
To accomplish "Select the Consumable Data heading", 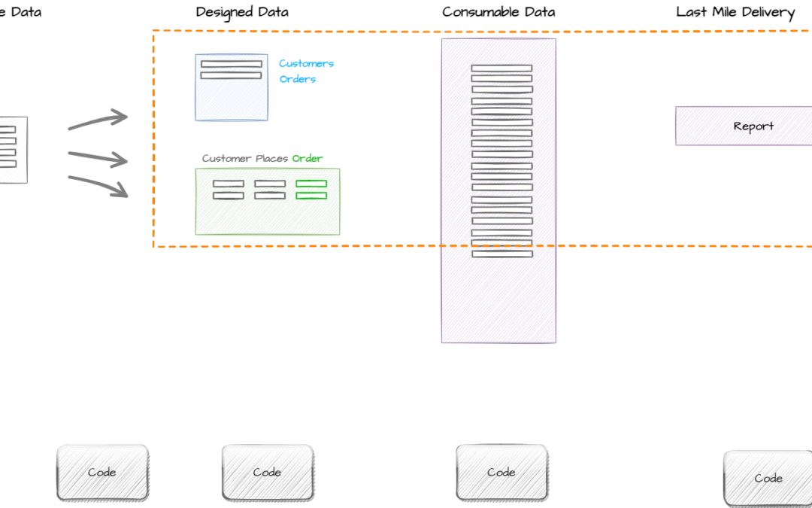I will click(x=498, y=12).
